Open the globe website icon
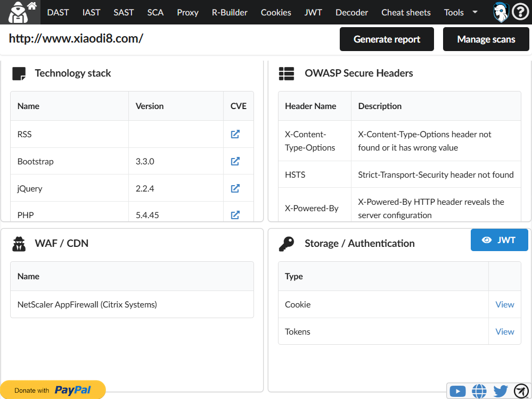The width and height of the screenshot is (532, 399). 479,391
